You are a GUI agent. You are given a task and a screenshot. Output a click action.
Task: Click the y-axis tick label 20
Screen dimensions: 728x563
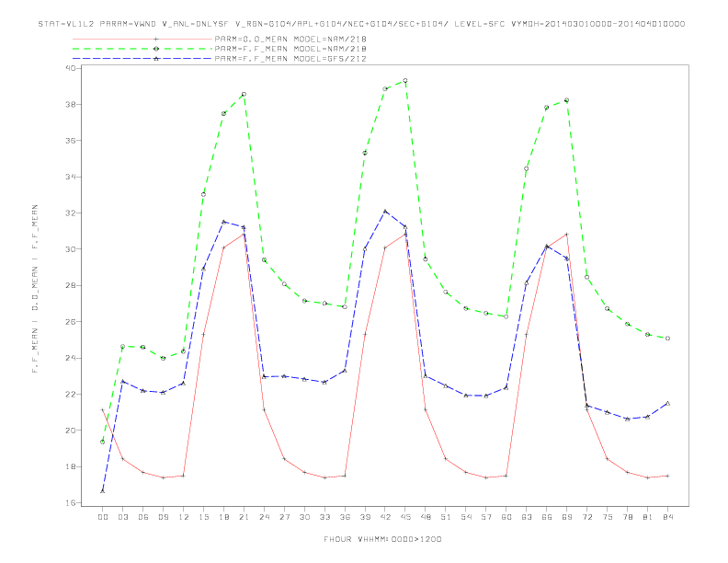click(71, 431)
